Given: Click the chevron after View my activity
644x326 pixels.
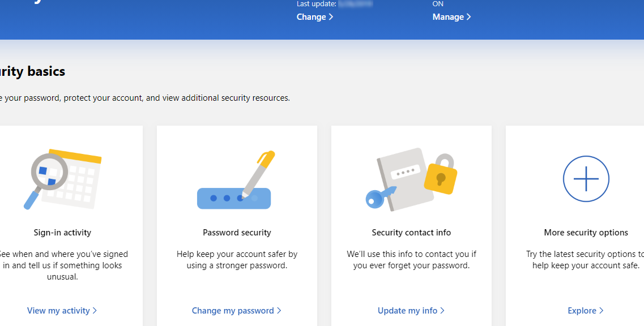Looking at the screenshot, I should point(95,311).
